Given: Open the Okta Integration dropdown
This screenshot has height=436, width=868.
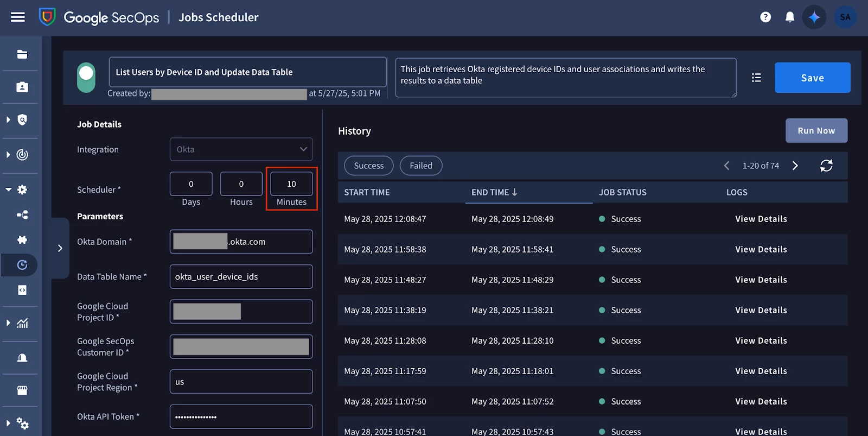Looking at the screenshot, I should tap(241, 149).
